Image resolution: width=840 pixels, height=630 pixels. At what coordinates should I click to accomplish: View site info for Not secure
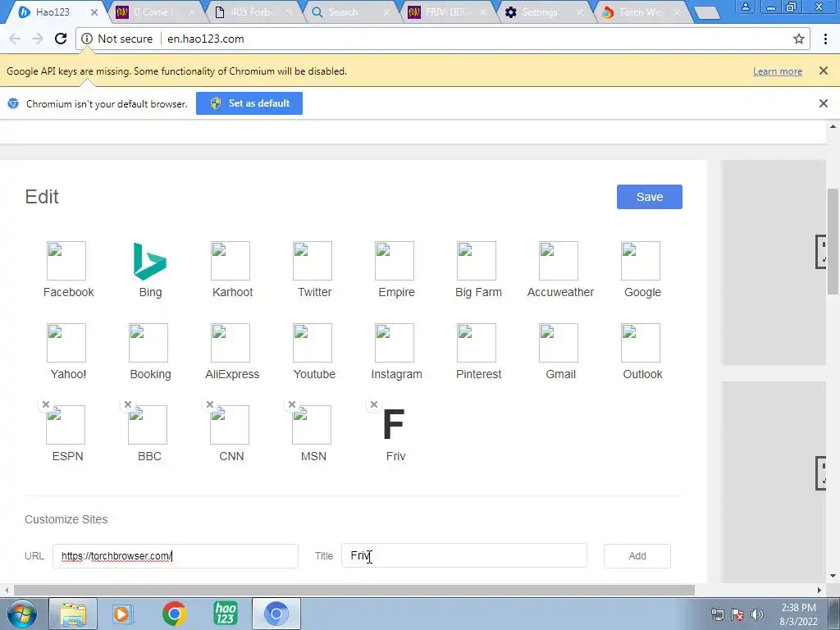click(x=117, y=39)
